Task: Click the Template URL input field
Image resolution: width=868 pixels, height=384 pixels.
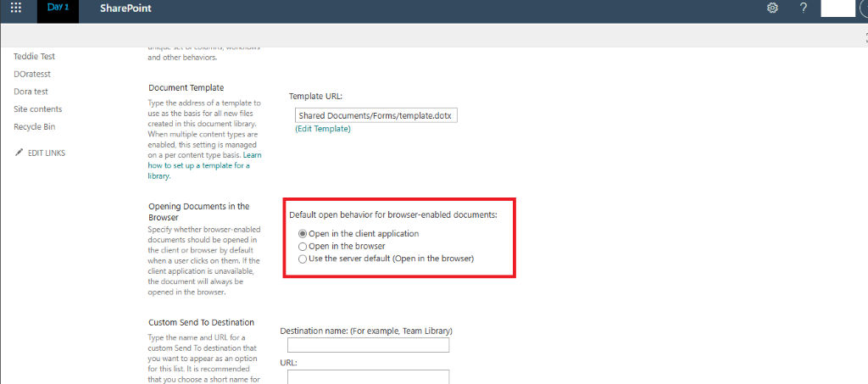Action: point(376,115)
